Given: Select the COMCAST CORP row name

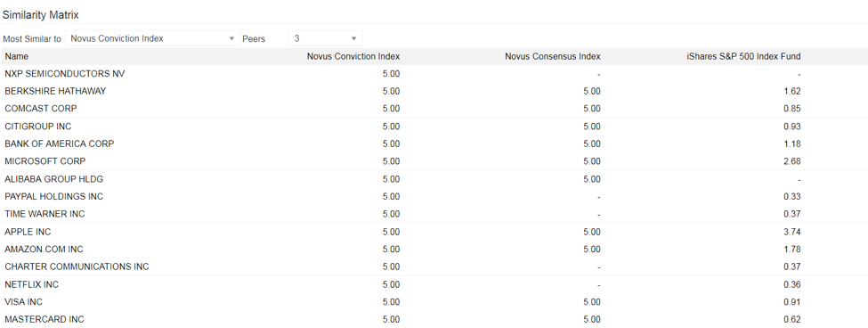Looking at the screenshot, I should [41, 108].
